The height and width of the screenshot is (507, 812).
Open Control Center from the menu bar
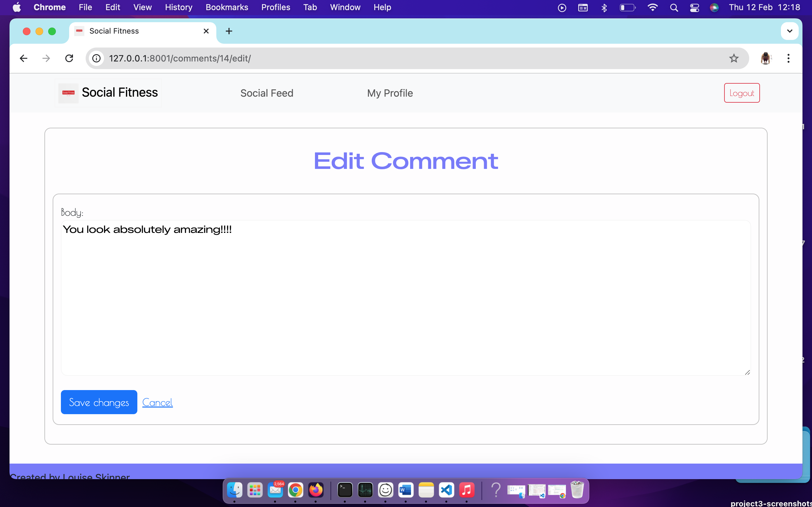coord(694,7)
